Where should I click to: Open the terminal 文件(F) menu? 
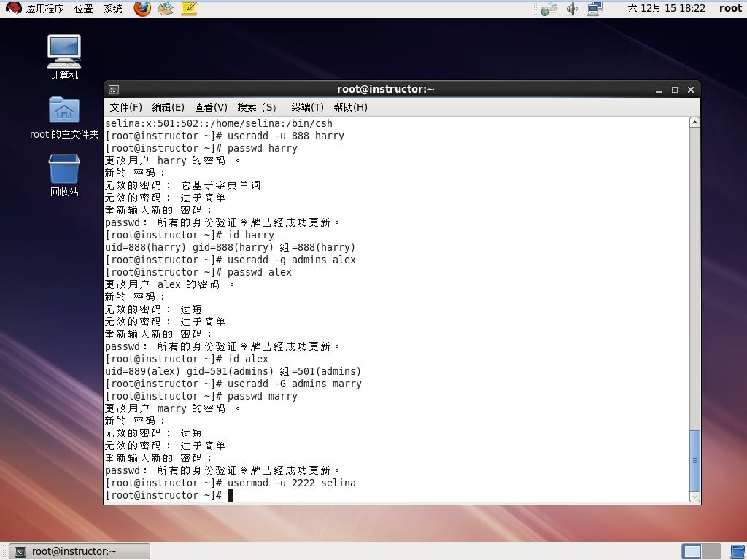pyautogui.click(x=125, y=108)
